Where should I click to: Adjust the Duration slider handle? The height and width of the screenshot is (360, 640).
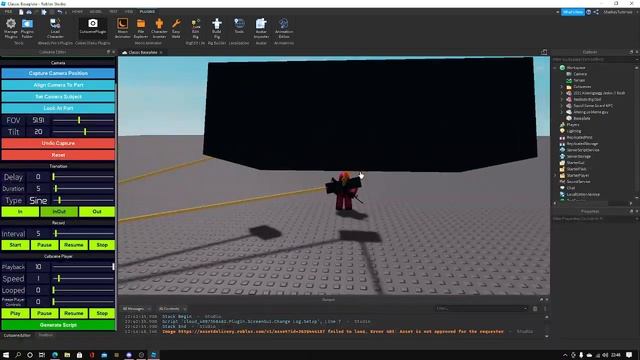(56, 189)
